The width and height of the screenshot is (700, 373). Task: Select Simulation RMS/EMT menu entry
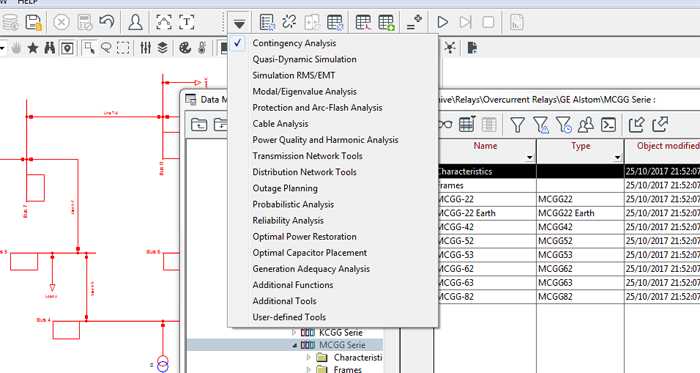pyautogui.click(x=294, y=75)
